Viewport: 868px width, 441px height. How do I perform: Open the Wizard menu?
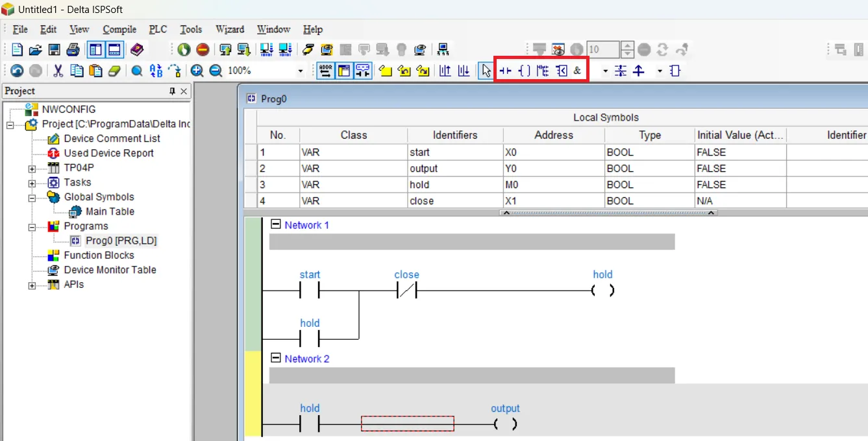pyautogui.click(x=230, y=29)
